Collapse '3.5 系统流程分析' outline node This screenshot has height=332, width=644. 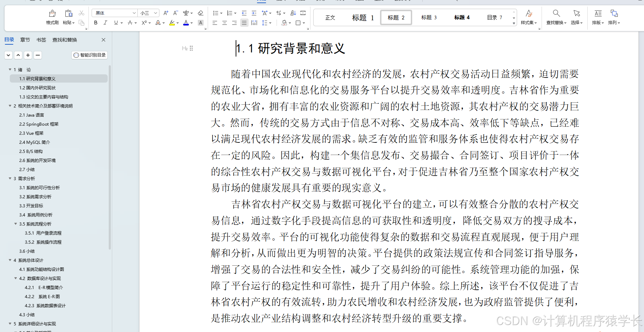(x=15, y=224)
